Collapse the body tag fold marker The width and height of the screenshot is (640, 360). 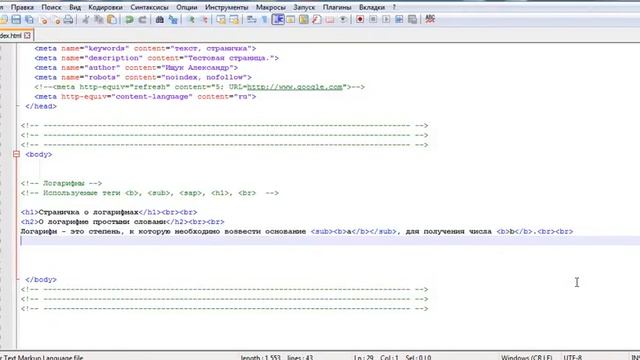16,154
